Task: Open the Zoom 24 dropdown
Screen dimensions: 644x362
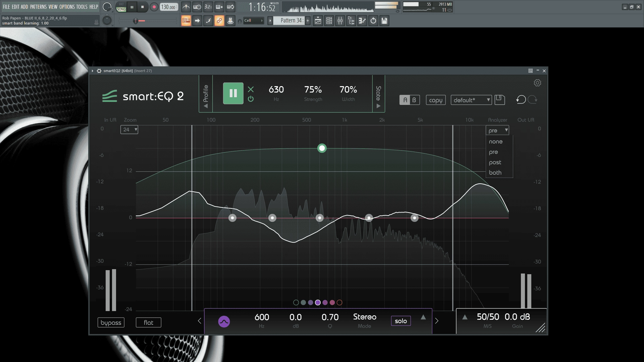Action: 129,129
